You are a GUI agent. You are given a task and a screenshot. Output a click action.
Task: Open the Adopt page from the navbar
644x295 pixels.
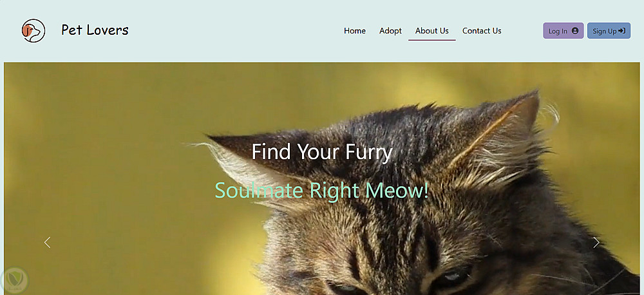pyautogui.click(x=390, y=31)
